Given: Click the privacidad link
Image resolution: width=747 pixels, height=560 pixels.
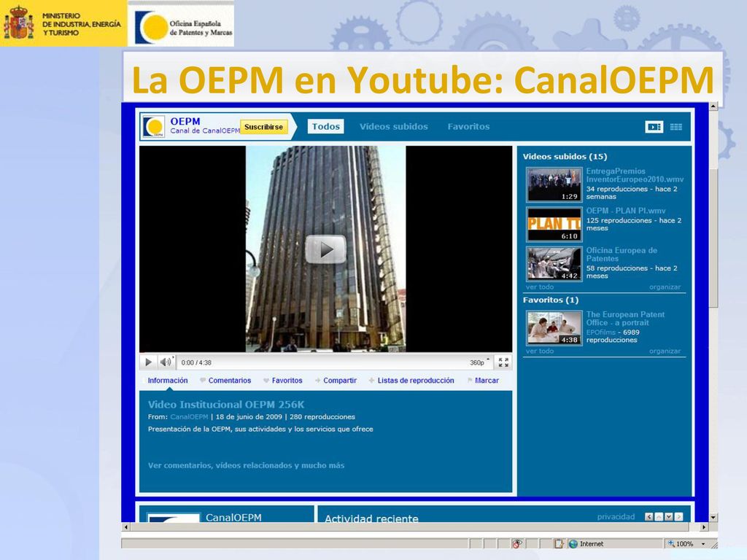Looking at the screenshot, I should (x=616, y=517).
